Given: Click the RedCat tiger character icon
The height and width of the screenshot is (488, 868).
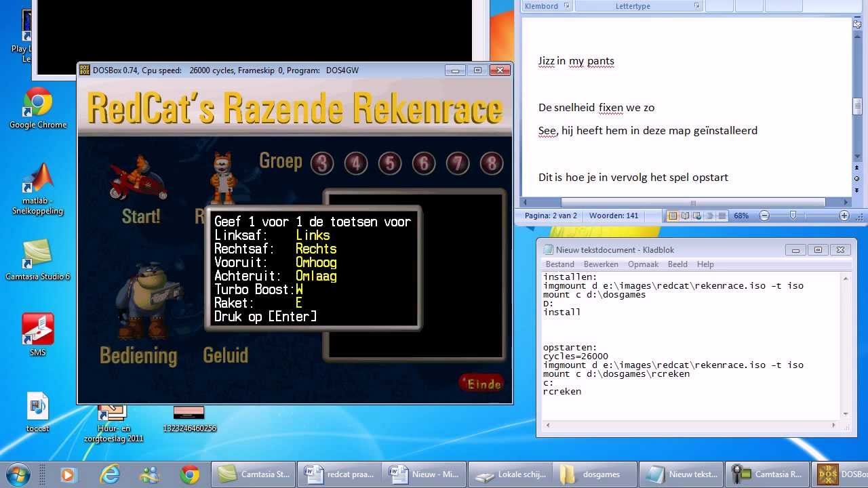Looking at the screenshot, I should click(222, 178).
